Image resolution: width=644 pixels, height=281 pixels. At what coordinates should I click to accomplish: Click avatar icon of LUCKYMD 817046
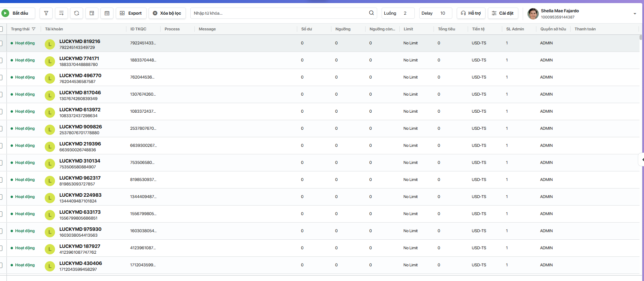pos(50,95)
